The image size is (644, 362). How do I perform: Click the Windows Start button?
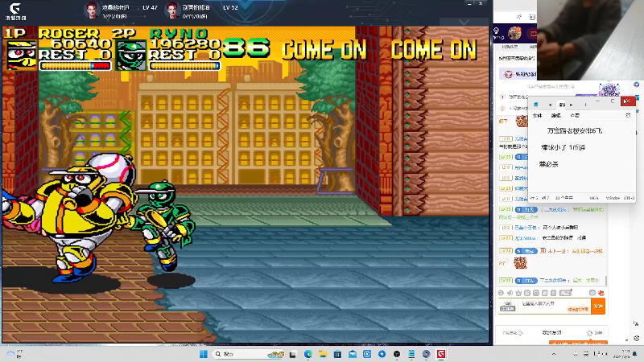click(x=204, y=354)
